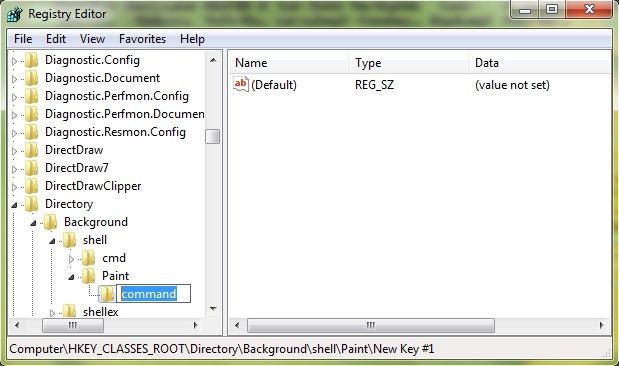Select the (Default) value name

point(274,85)
